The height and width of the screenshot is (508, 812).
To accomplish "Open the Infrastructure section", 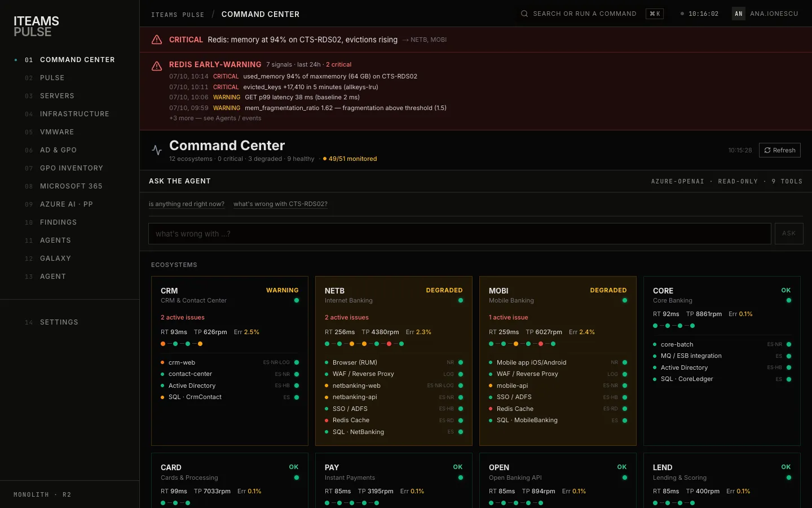I will click(x=70, y=114).
